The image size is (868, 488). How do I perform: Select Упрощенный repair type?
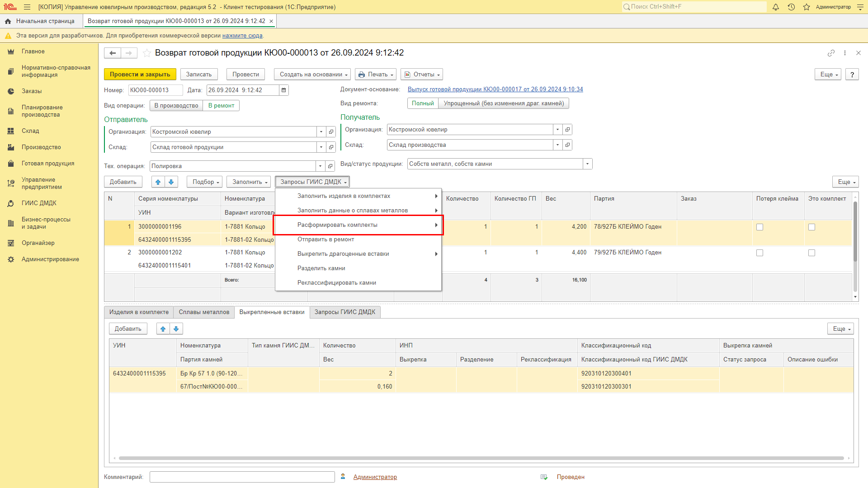tap(504, 103)
